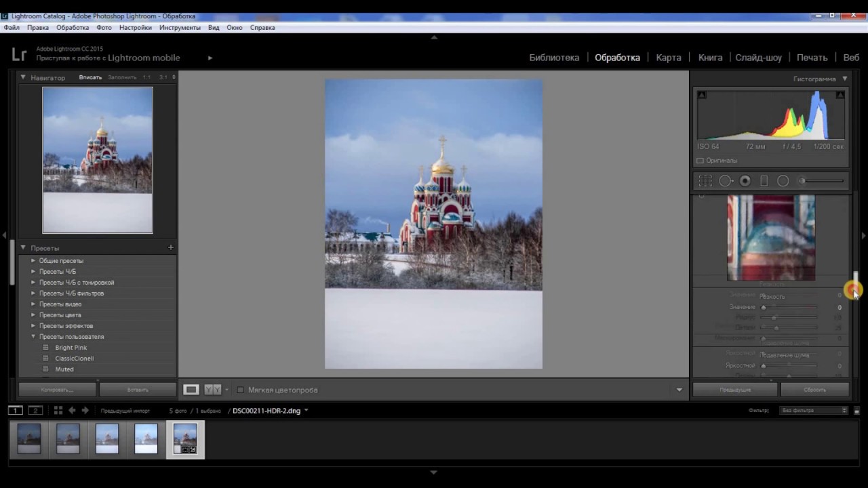
Task: Collapse the right panel group arrow
Action: click(x=863, y=235)
